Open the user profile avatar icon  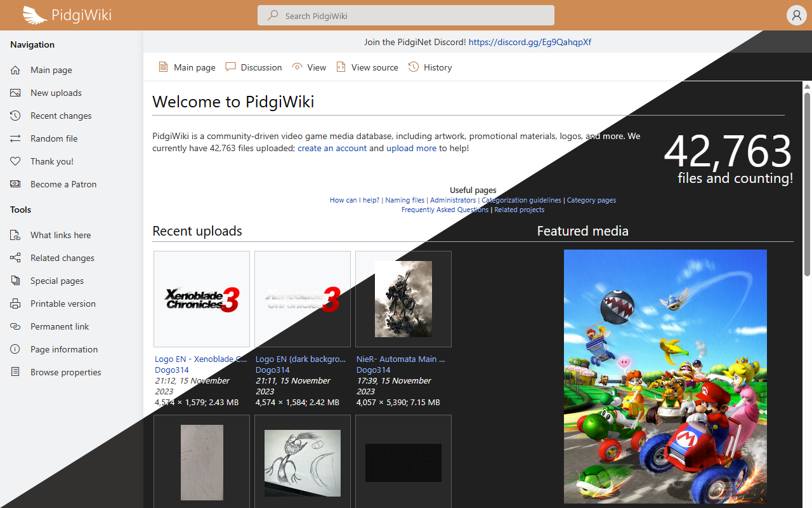click(x=796, y=15)
